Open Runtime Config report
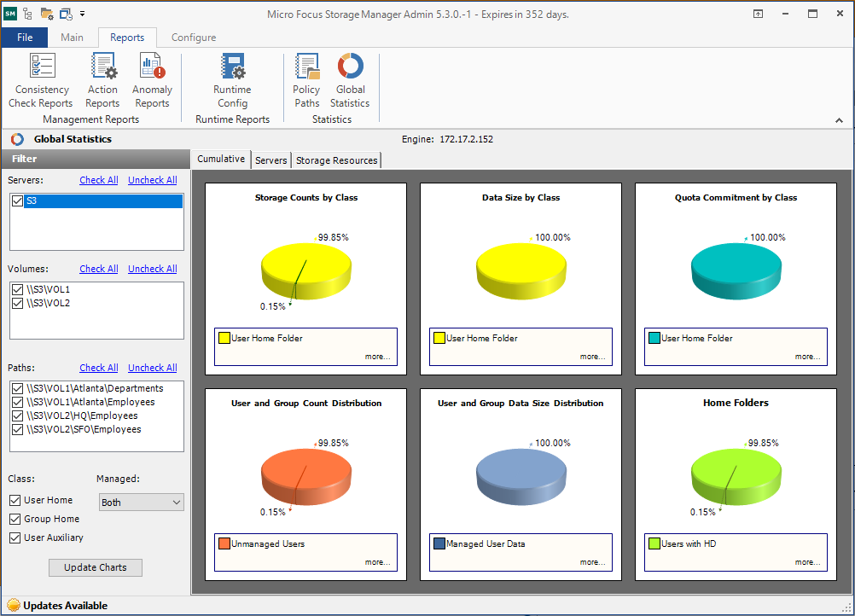 (232, 80)
